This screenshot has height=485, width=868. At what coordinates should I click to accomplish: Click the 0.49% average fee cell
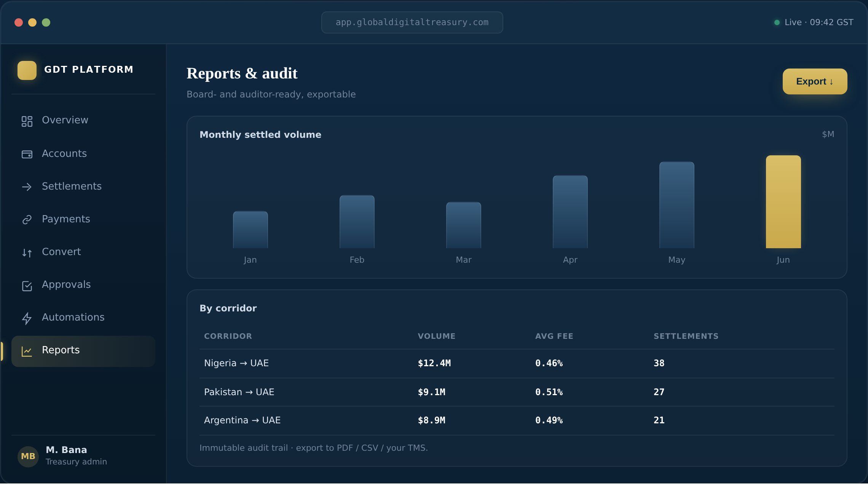point(549,420)
